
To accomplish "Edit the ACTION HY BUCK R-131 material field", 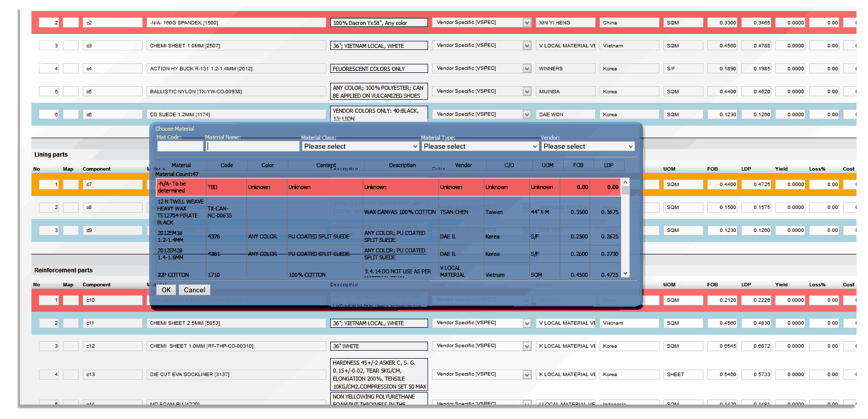I will point(236,68).
